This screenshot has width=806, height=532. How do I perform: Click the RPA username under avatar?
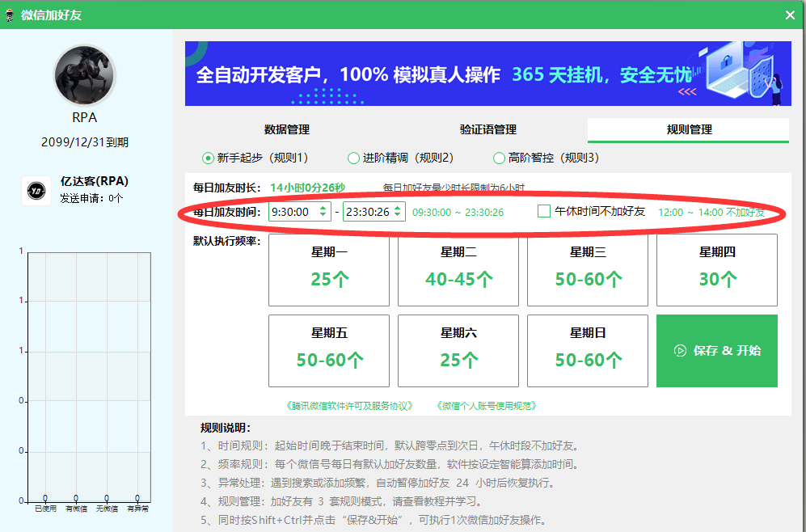85,118
